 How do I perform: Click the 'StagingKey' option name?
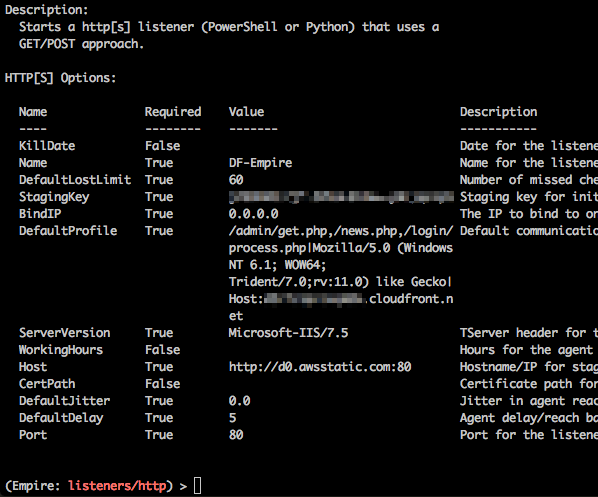click(54, 197)
